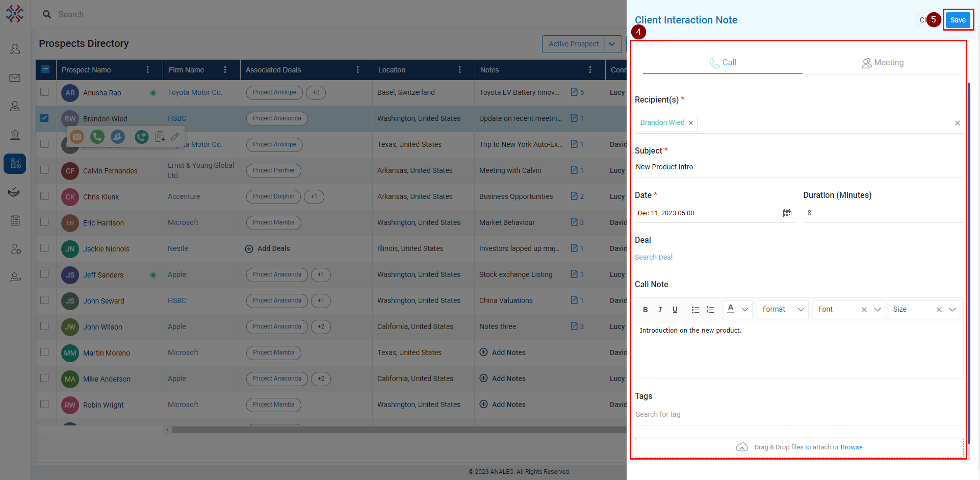Image resolution: width=980 pixels, height=480 pixels.
Task: Click the Subject input field
Action: coord(798,167)
